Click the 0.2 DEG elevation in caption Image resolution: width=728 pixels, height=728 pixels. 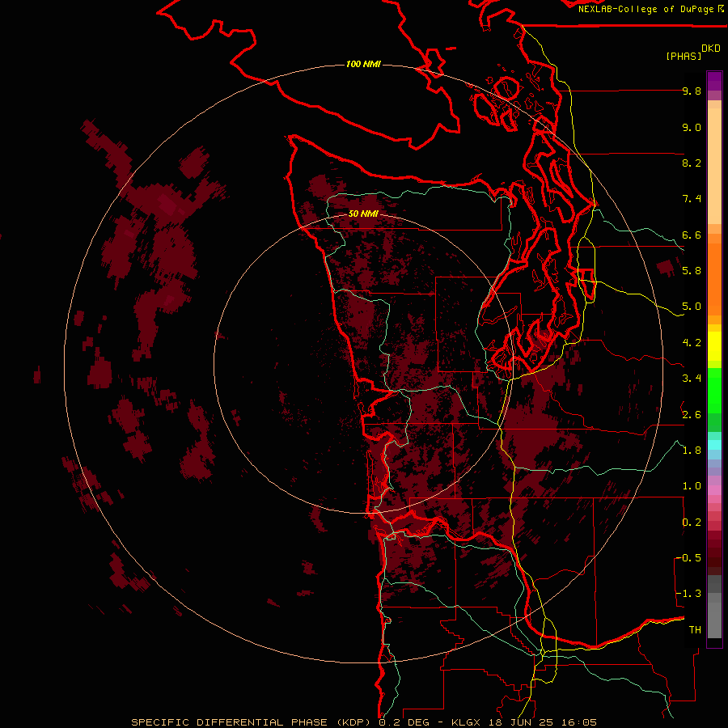pos(405,722)
